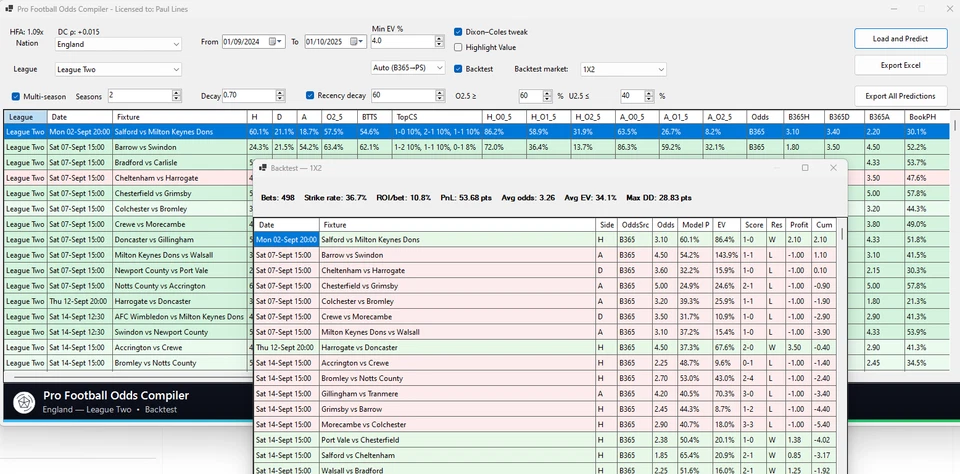
Task: Select Port Vale vs Chesterfield in Backtest table
Action: (545, 440)
